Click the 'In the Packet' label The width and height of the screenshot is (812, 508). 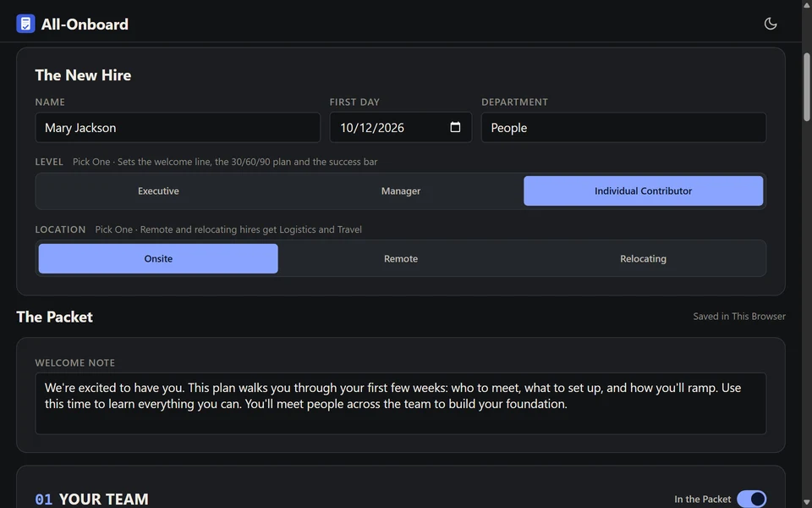click(702, 500)
